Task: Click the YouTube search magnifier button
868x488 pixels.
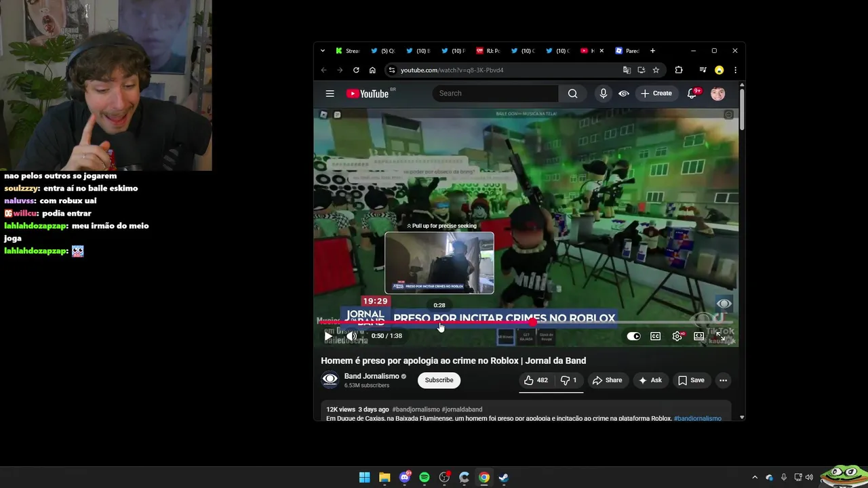Action: coord(572,94)
